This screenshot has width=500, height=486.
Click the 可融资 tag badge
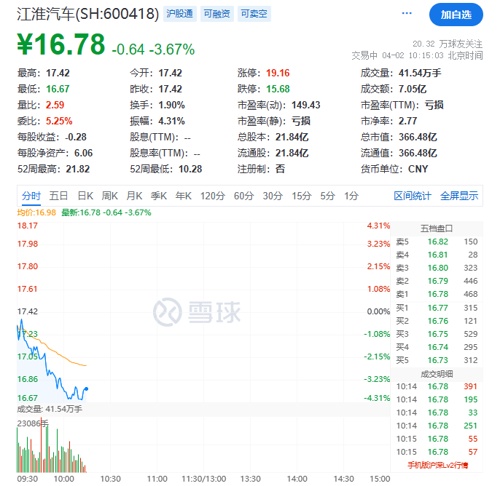217,14
